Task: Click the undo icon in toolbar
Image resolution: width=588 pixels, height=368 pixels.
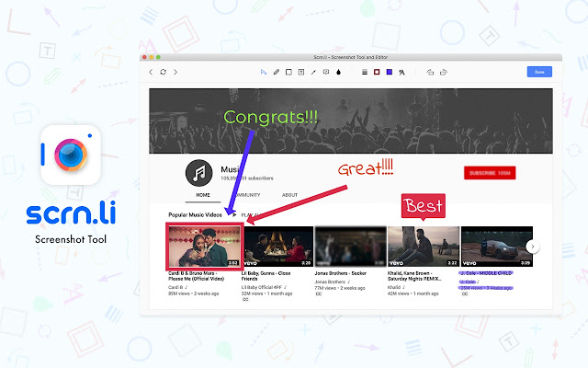Action: pyautogui.click(x=430, y=72)
